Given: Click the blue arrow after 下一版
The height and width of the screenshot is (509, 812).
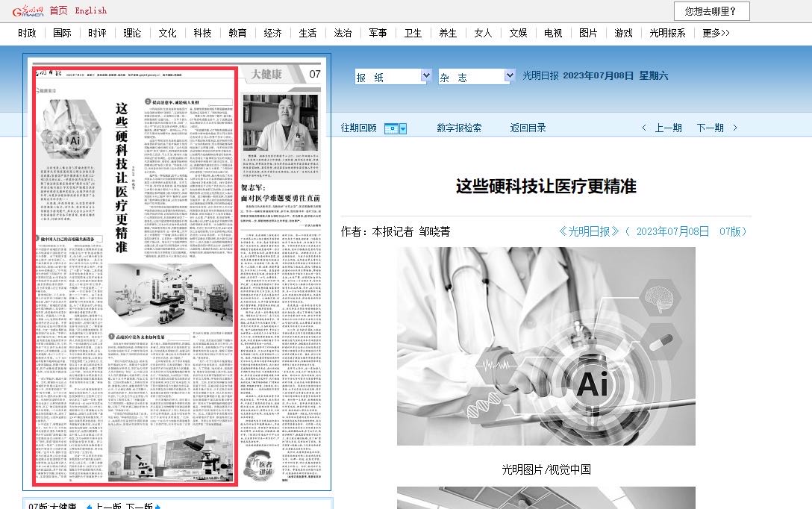Looking at the screenshot, I should click(x=159, y=507).
